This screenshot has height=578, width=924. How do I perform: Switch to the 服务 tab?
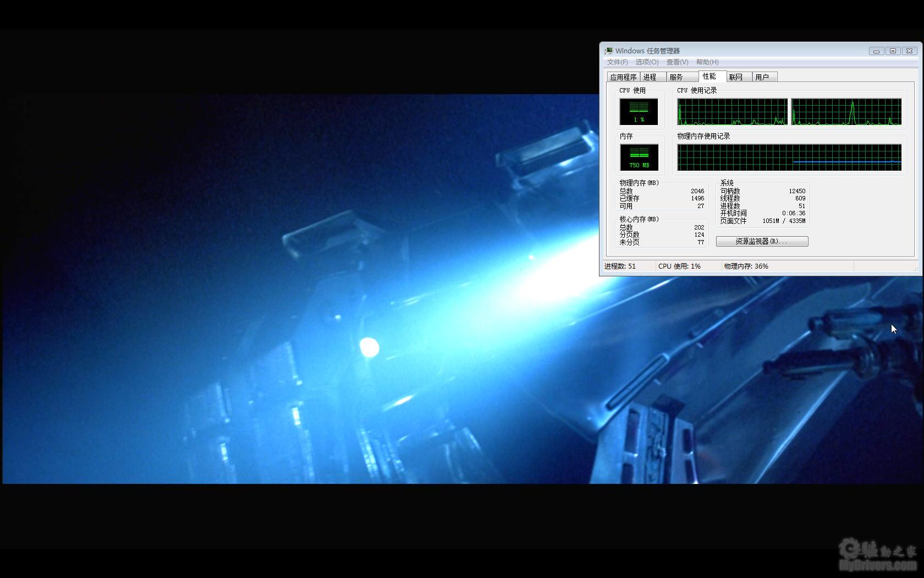click(682, 77)
